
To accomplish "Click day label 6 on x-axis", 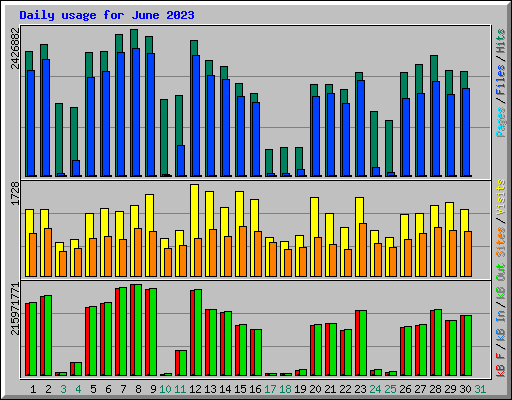I will pos(108,389).
